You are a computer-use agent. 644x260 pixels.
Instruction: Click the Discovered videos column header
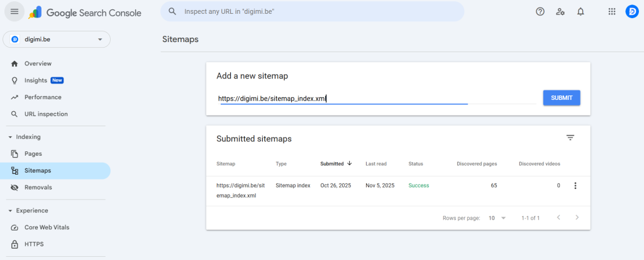[539, 164]
